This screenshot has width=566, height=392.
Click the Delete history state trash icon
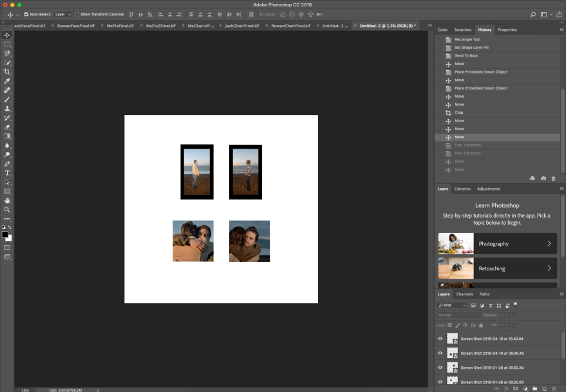coord(554,178)
